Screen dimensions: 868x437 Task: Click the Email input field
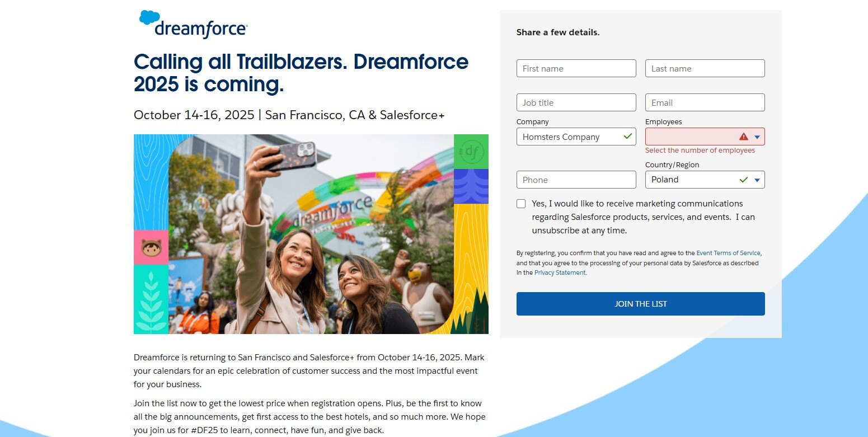click(x=705, y=102)
